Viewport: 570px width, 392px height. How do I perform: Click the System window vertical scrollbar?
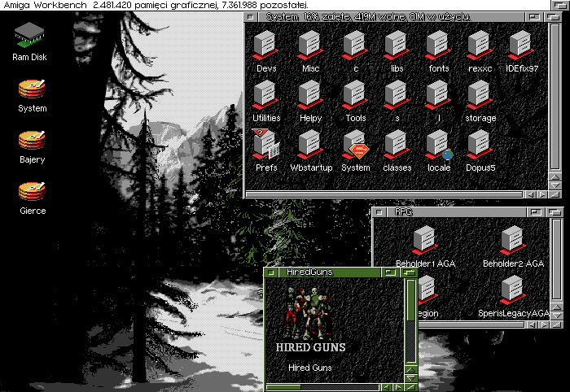coord(555,97)
